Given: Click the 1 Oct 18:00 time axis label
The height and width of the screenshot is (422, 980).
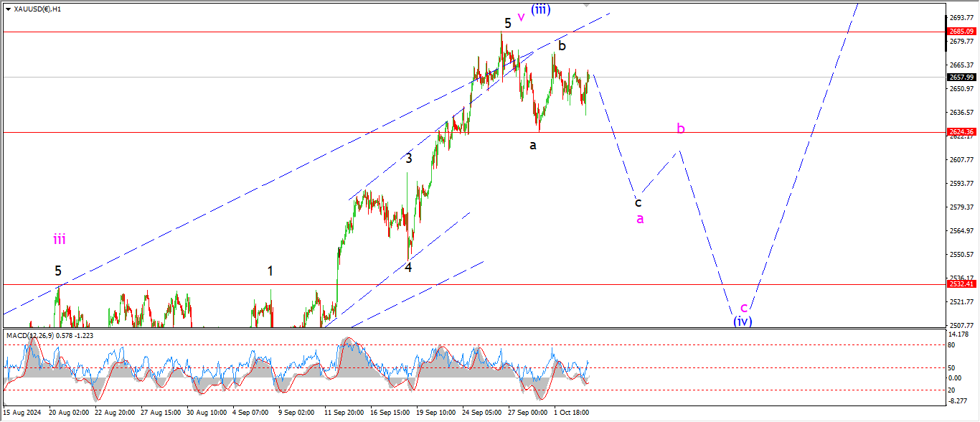Looking at the screenshot, I should pos(572,413).
